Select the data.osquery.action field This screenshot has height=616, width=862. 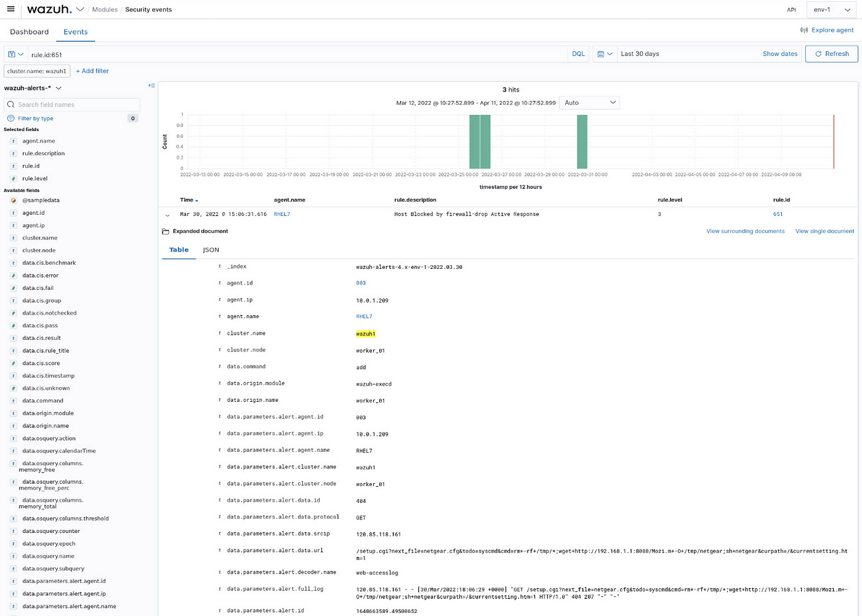[49, 438]
